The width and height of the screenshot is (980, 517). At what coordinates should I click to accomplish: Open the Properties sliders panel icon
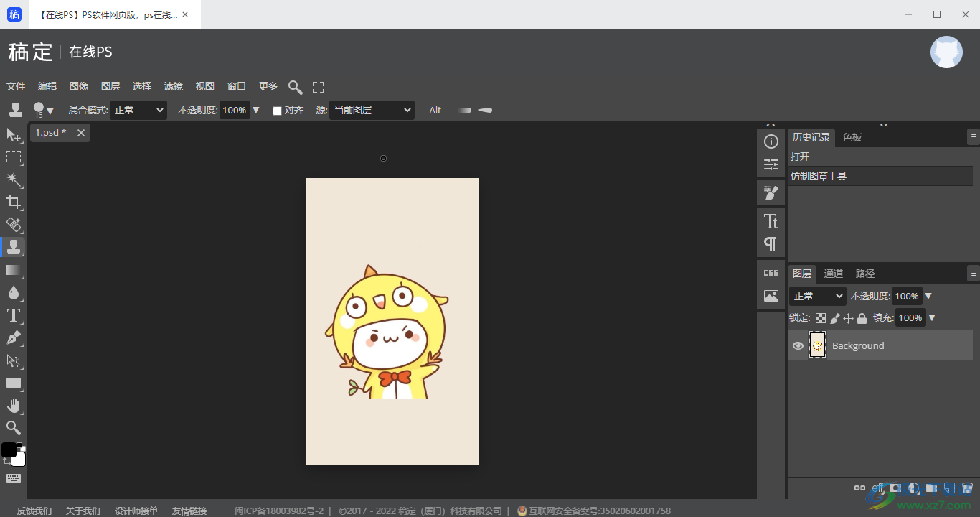(x=771, y=164)
